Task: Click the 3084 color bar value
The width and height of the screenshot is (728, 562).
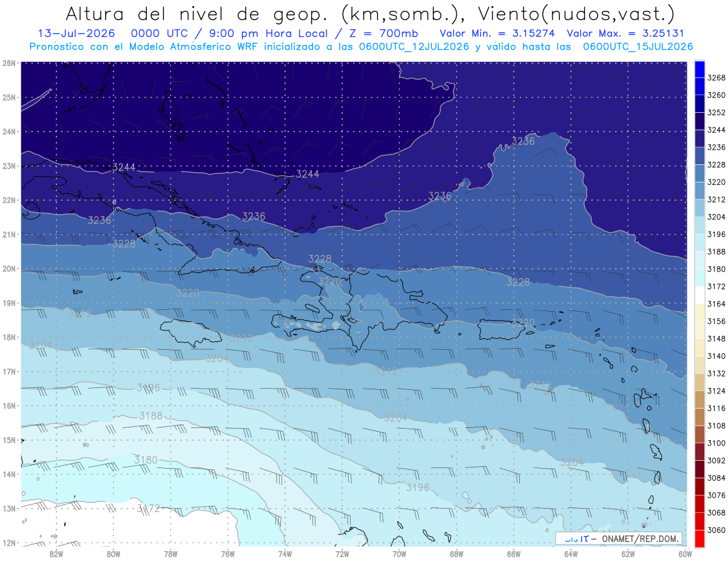Action: coord(716,478)
